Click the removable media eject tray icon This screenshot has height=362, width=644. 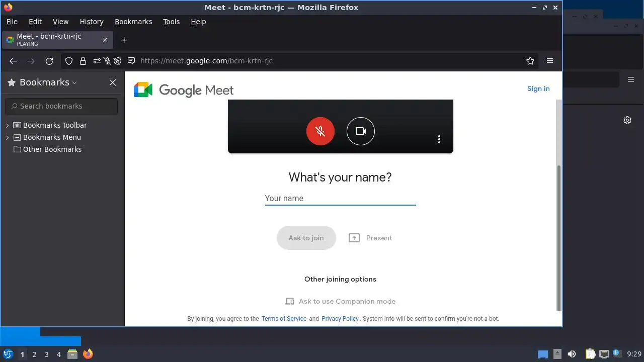[x=557, y=354]
